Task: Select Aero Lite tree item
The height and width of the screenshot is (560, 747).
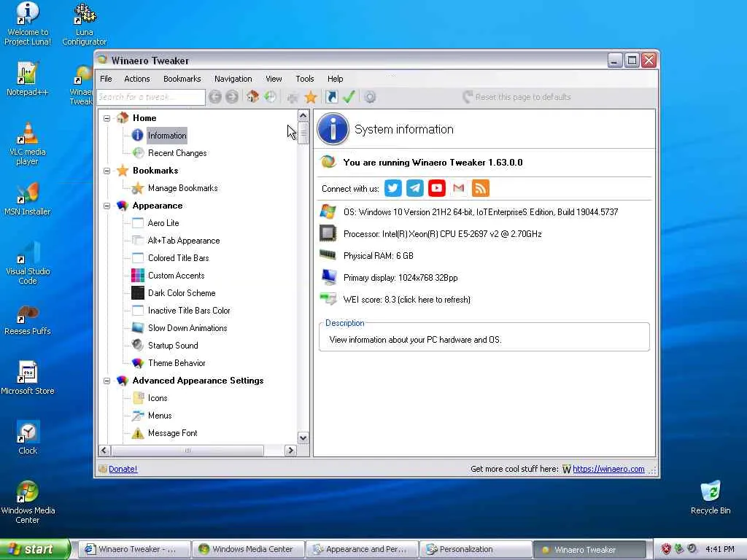Action: pyautogui.click(x=163, y=223)
